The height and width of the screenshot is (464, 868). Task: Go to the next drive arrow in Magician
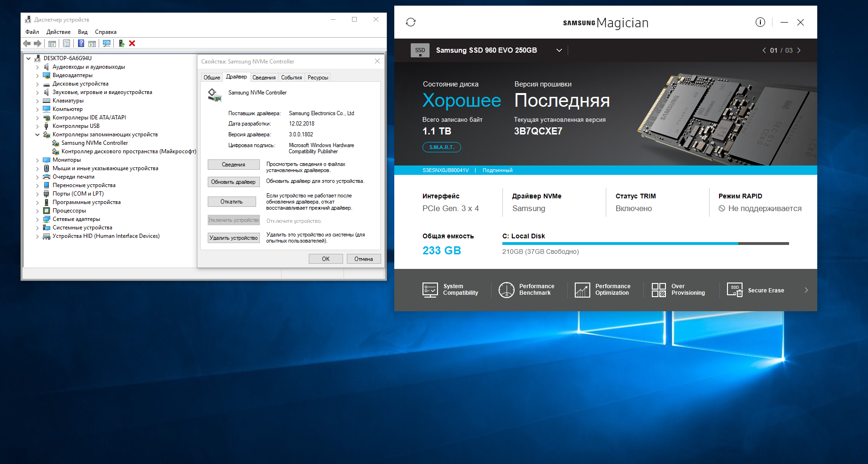point(799,50)
